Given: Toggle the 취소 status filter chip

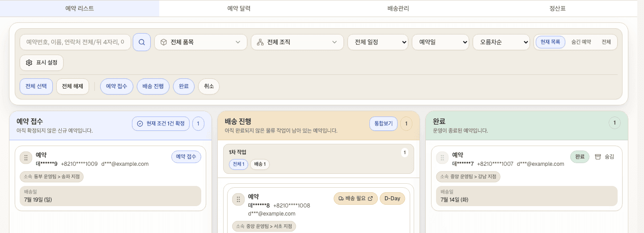Looking at the screenshot, I should click(x=209, y=86).
